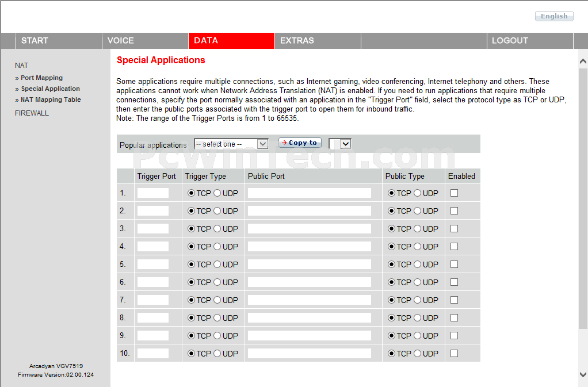
Task: Open the EXTRAS tab
Action: [x=318, y=40]
